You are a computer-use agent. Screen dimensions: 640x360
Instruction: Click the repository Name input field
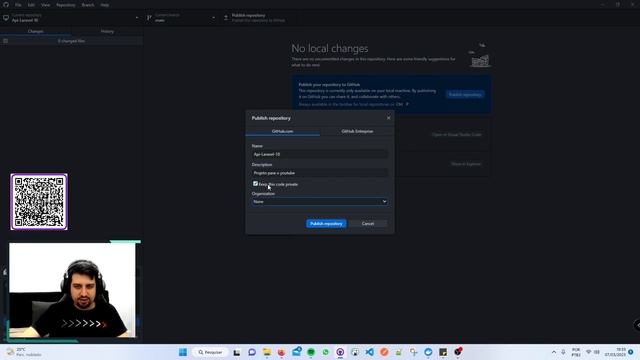click(320, 154)
